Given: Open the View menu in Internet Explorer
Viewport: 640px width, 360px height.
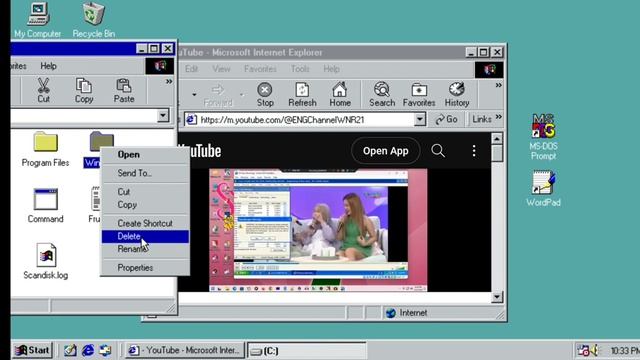Looking at the screenshot, I should [221, 69].
